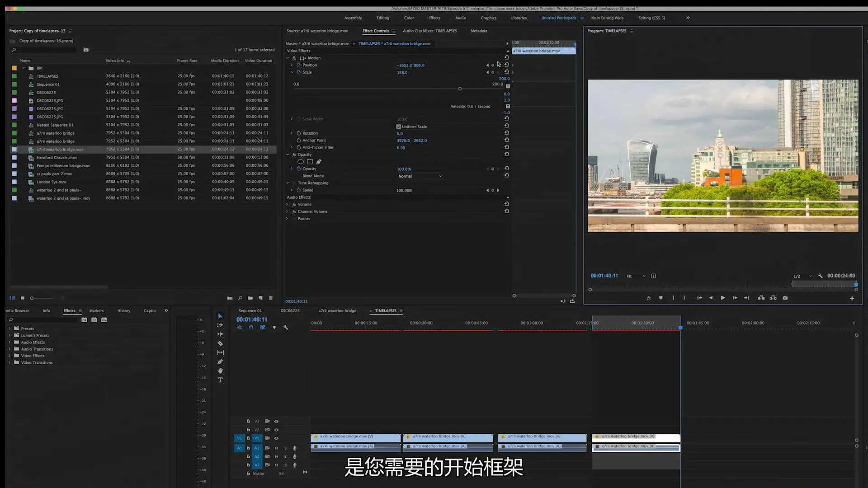The width and height of the screenshot is (868, 488).
Task: Open the History panel tab
Action: [x=124, y=311]
